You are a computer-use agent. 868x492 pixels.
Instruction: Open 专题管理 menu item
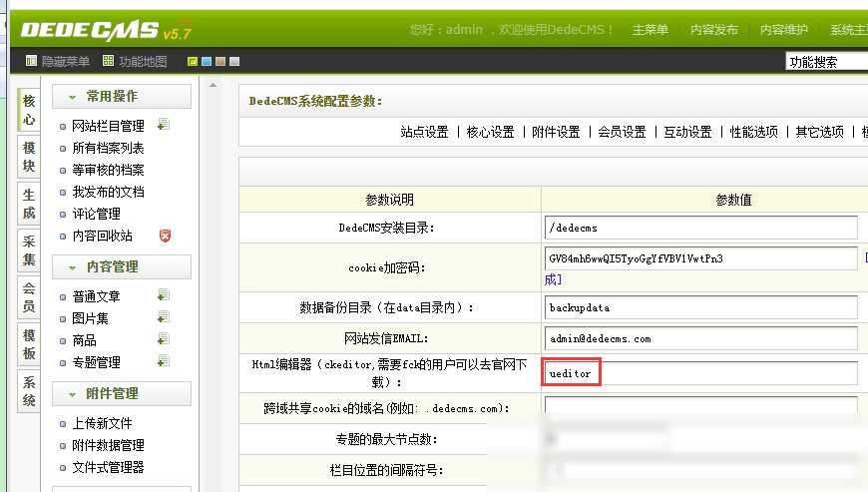(x=97, y=362)
